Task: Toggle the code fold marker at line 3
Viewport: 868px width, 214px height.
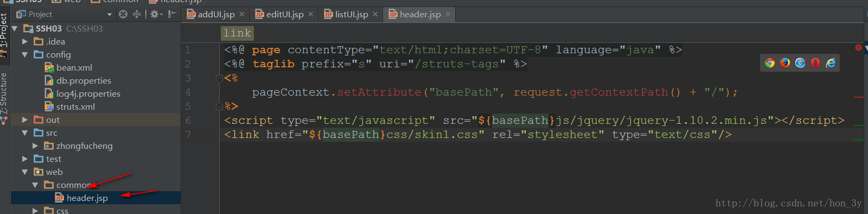Action: 219,78
